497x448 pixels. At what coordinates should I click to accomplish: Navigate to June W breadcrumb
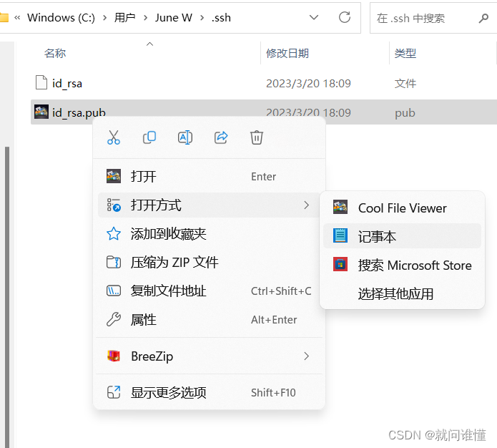tap(173, 17)
